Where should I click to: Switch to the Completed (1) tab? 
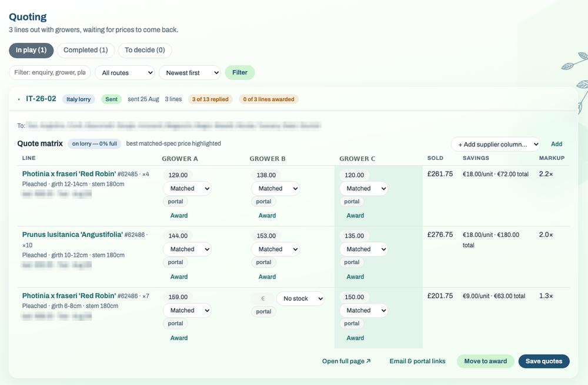[x=85, y=50]
